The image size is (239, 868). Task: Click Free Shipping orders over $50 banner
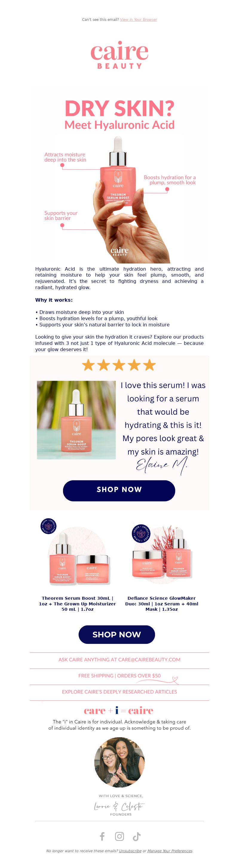(119, 676)
